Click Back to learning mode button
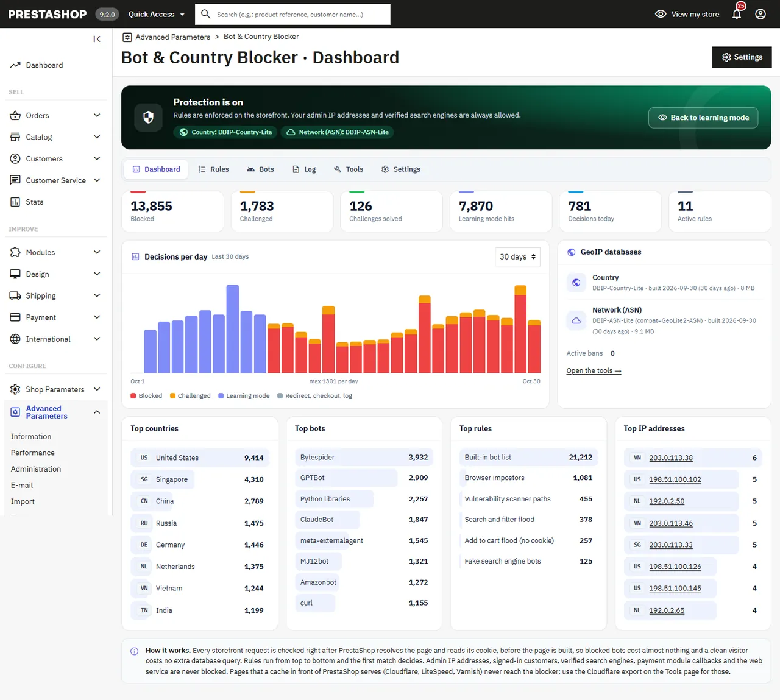The width and height of the screenshot is (780, 700). [x=703, y=118]
